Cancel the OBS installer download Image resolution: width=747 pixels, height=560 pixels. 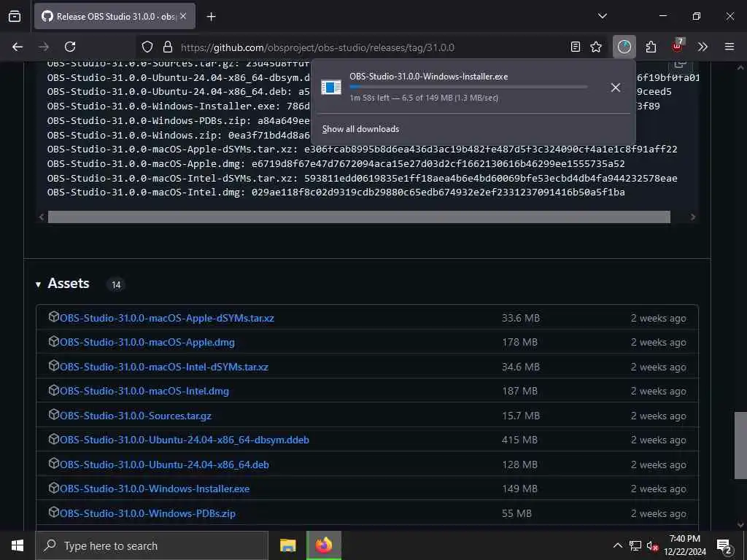pos(616,87)
